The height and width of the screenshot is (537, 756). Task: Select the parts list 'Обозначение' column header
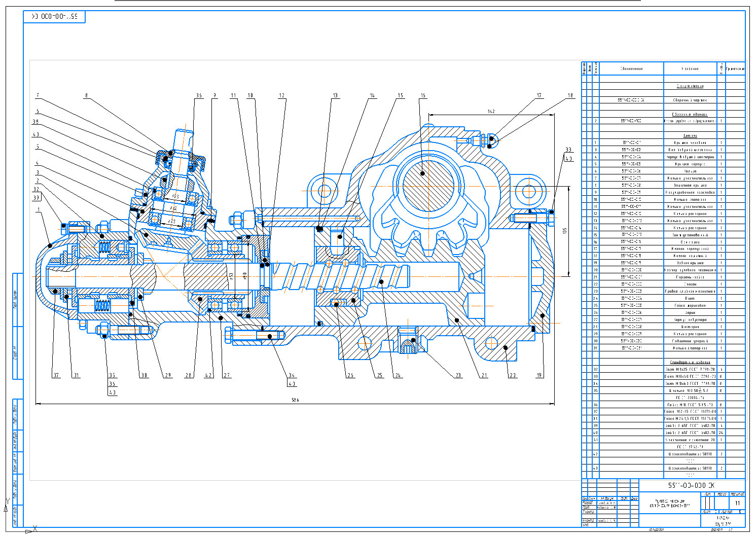[x=631, y=68]
